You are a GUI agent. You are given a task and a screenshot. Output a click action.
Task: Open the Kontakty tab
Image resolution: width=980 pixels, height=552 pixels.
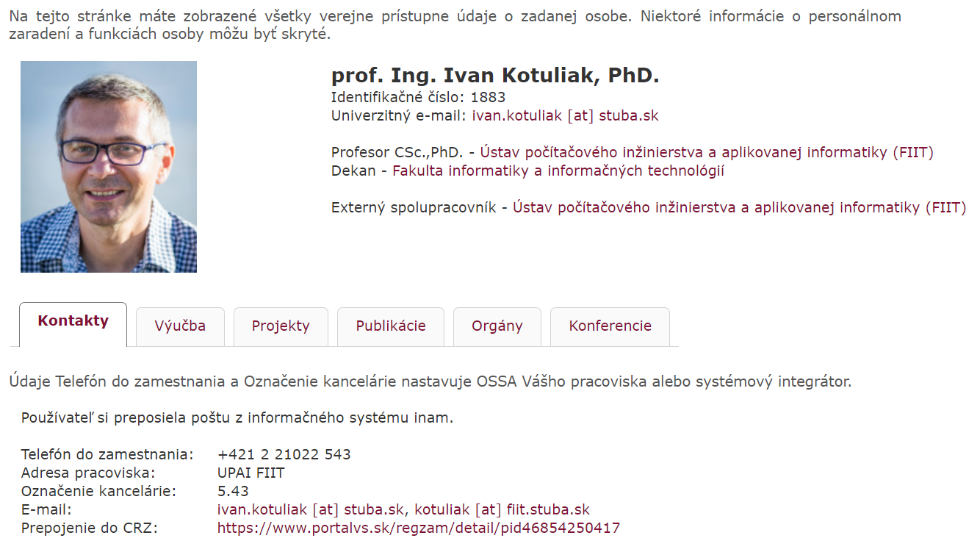point(73,321)
